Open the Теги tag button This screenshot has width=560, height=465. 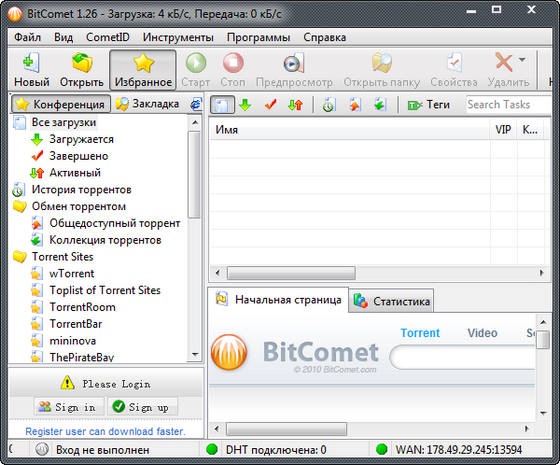pyautogui.click(x=429, y=105)
